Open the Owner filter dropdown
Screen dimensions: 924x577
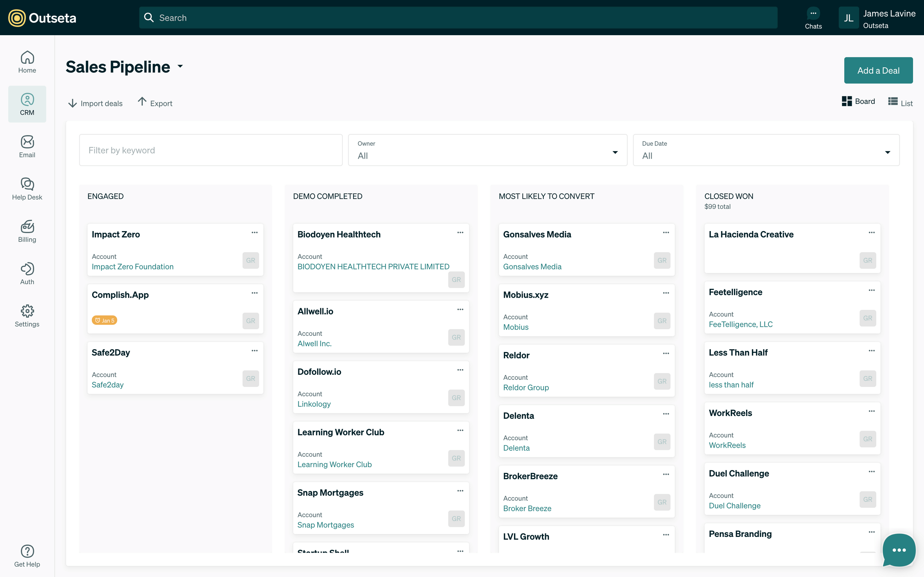(x=487, y=150)
